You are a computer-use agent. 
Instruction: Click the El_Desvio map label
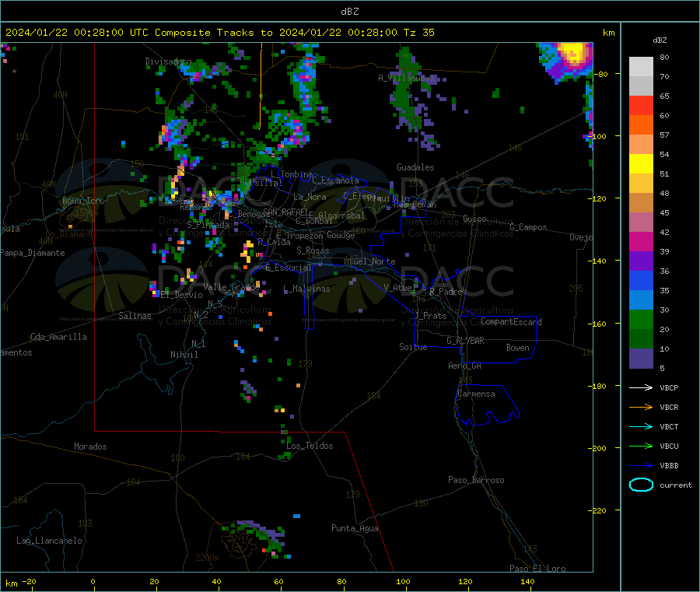tap(182, 295)
